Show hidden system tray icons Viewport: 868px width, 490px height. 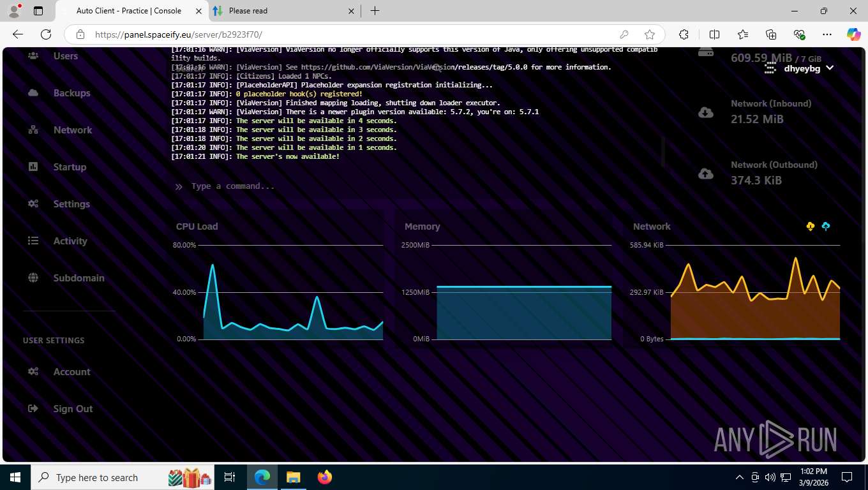tap(740, 477)
